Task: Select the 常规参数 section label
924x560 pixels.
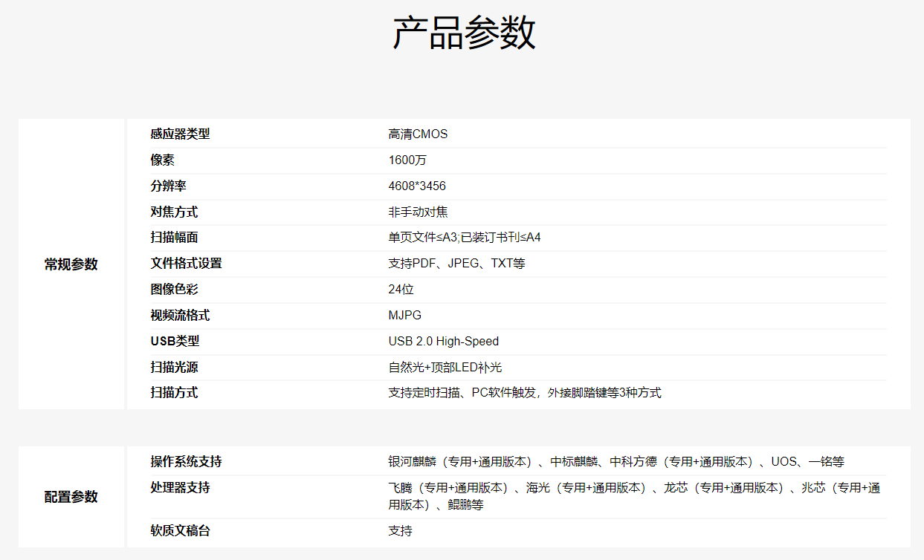Action: [x=71, y=264]
